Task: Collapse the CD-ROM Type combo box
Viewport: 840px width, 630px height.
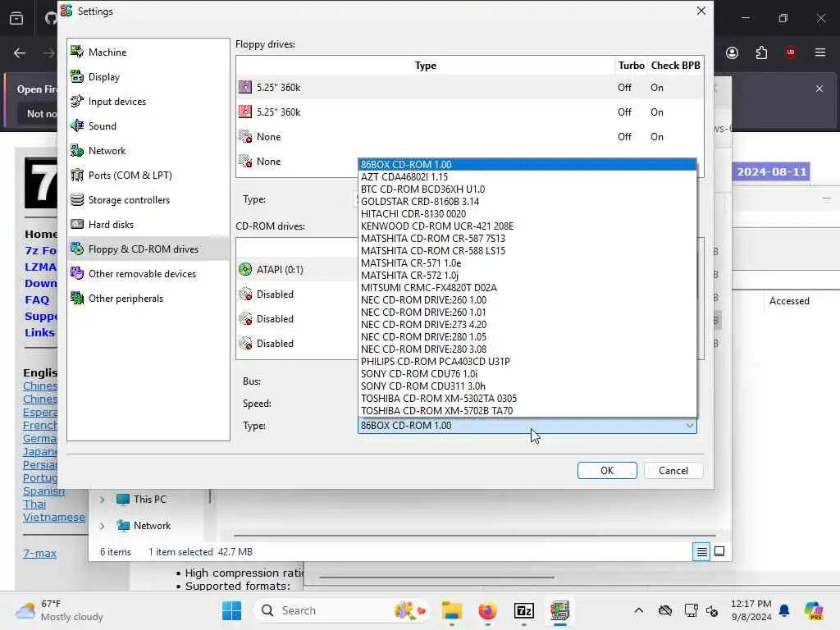Action: 527,426
